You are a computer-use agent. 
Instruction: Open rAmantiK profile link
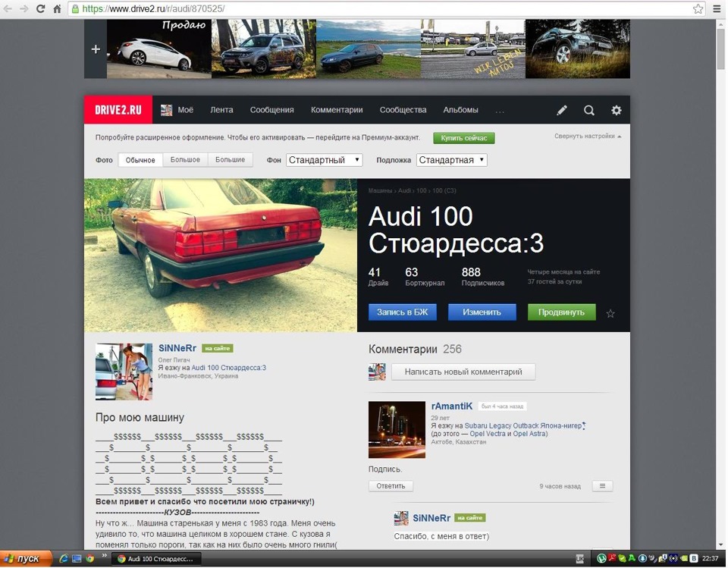(x=452, y=406)
